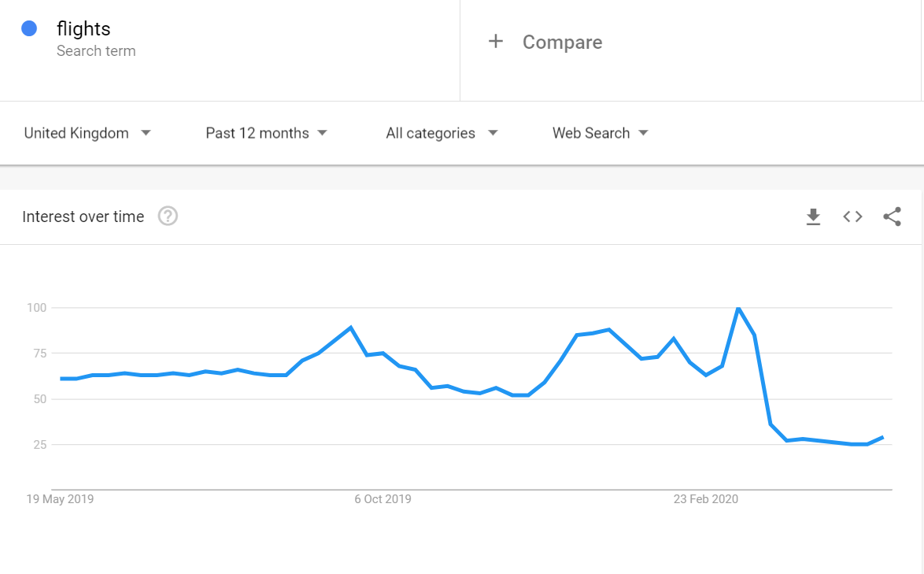Change the Web Search type dropdown
Image resolution: width=924 pixels, height=574 pixels.
pos(600,133)
